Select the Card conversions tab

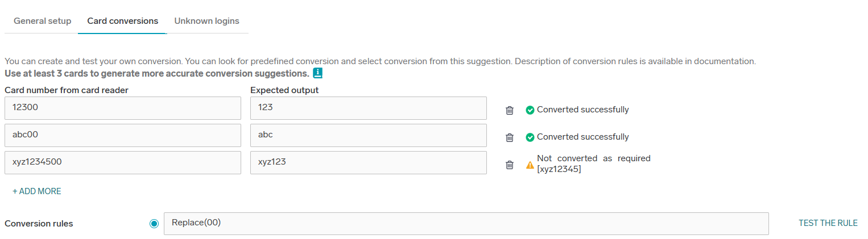122,21
